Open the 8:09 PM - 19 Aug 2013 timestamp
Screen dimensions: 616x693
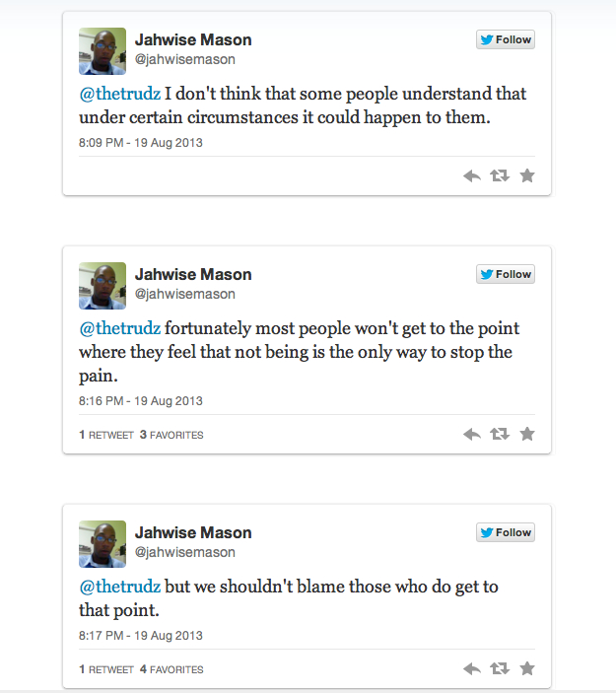coord(141,143)
